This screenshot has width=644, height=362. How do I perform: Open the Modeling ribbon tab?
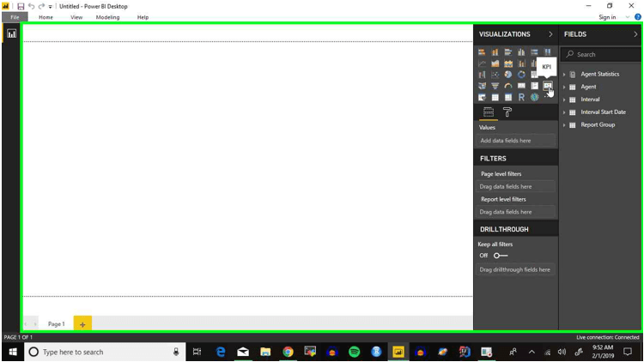coord(107,17)
